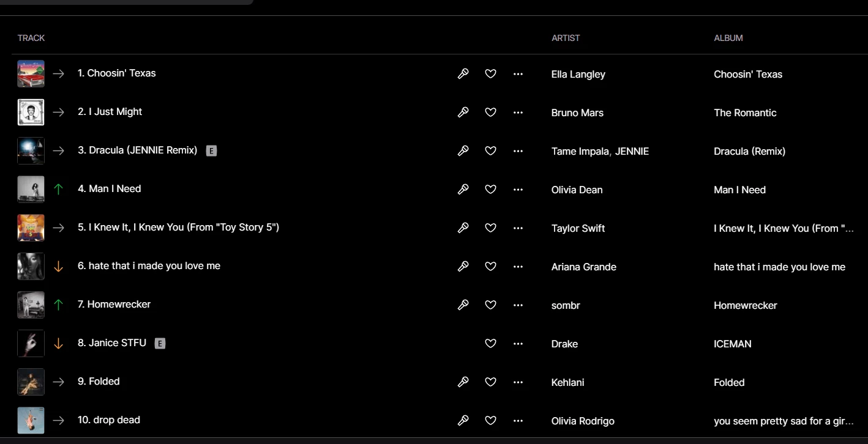Favorite the Ella Langley track with heart
868x444 pixels.
[490, 74]
